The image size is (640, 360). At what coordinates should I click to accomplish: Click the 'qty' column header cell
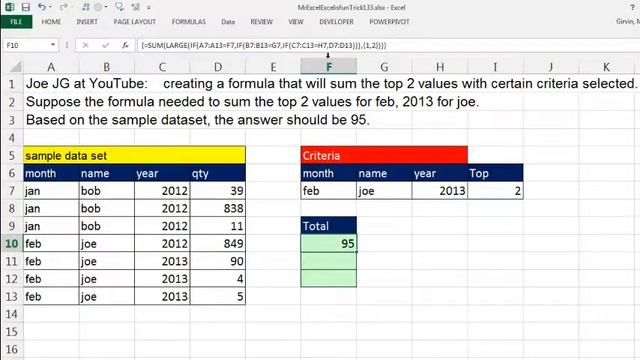click(218, 173)
